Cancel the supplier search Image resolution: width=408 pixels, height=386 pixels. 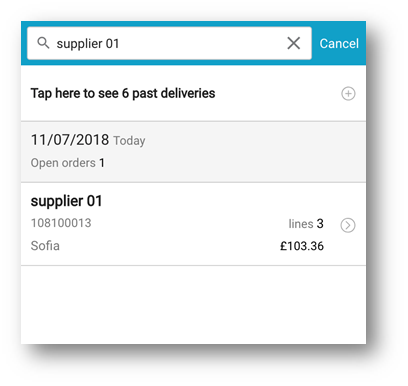point(339,43)
